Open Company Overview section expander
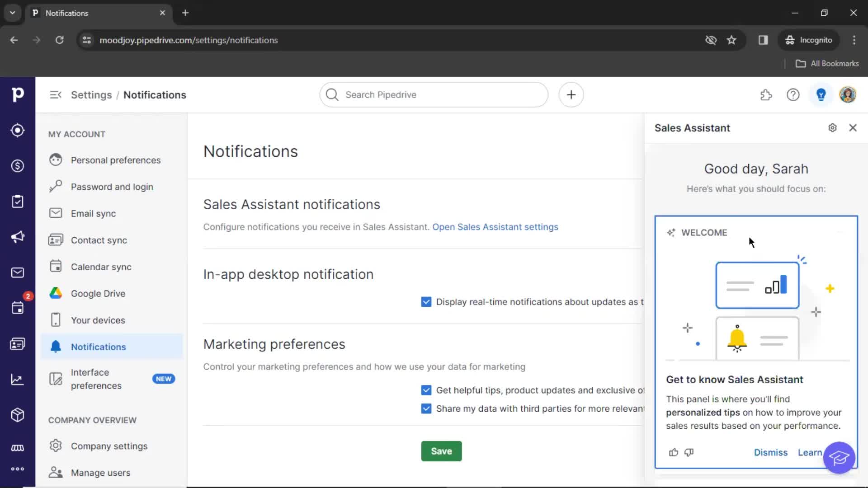 [92, 420]
